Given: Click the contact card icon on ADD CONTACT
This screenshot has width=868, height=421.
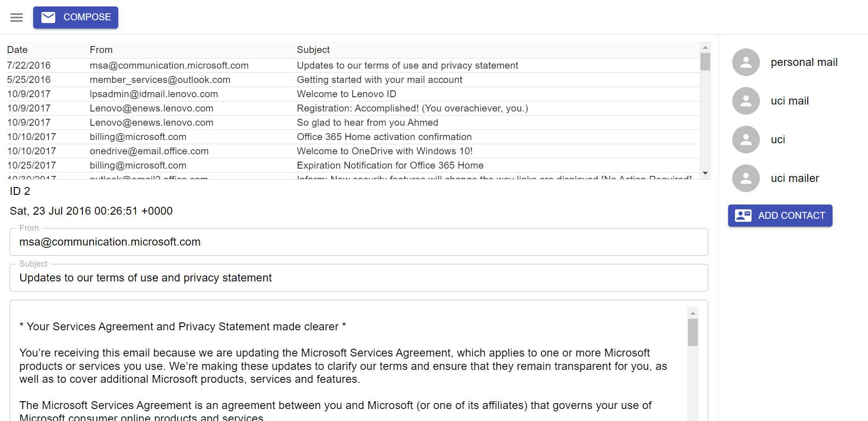Looking at the screenshot, I should (x=743, y=216).
